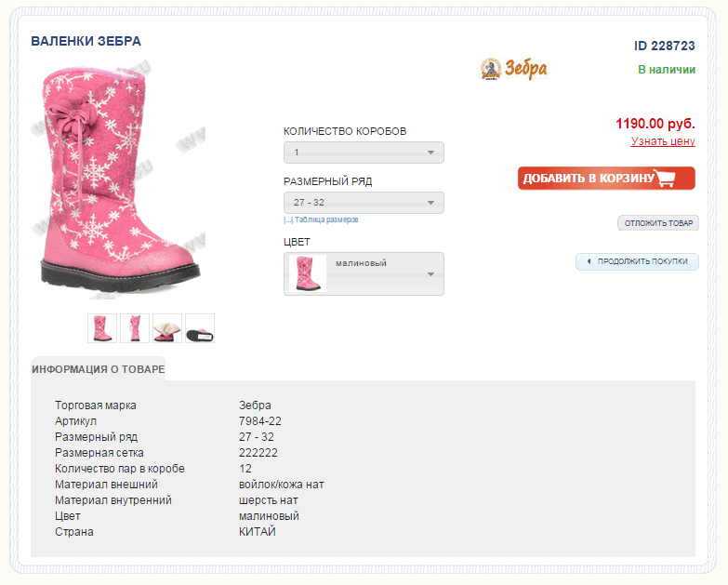The image size is (728, 585).
Task: Open the Количество коробов dropdown
Action: (364, 153)
